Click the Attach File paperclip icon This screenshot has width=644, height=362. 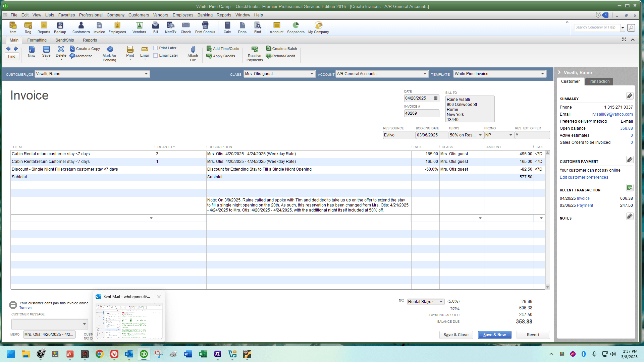pyautogui.click(x=193, y=54)
